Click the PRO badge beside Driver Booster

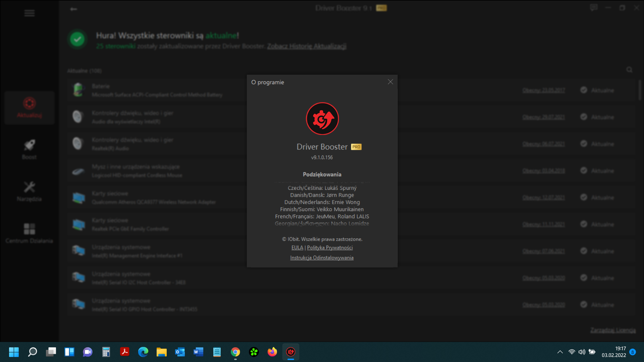tap(356, 147)
